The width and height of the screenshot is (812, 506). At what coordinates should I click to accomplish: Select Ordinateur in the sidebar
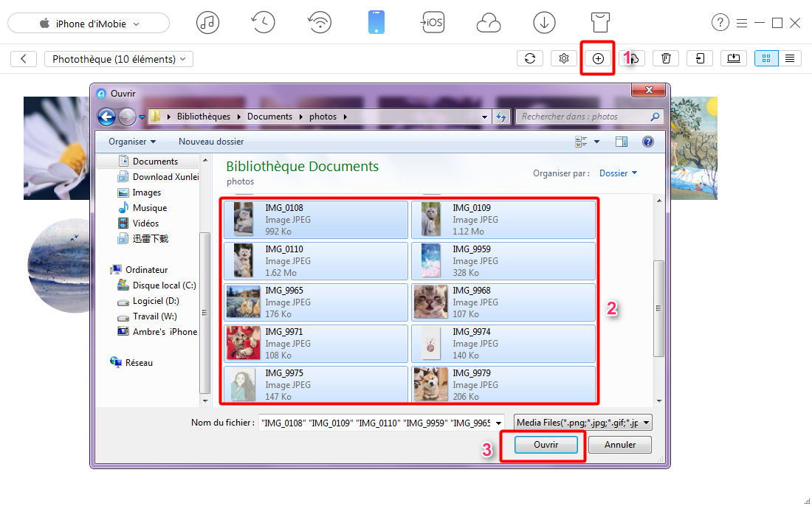(x=140, y=270)
